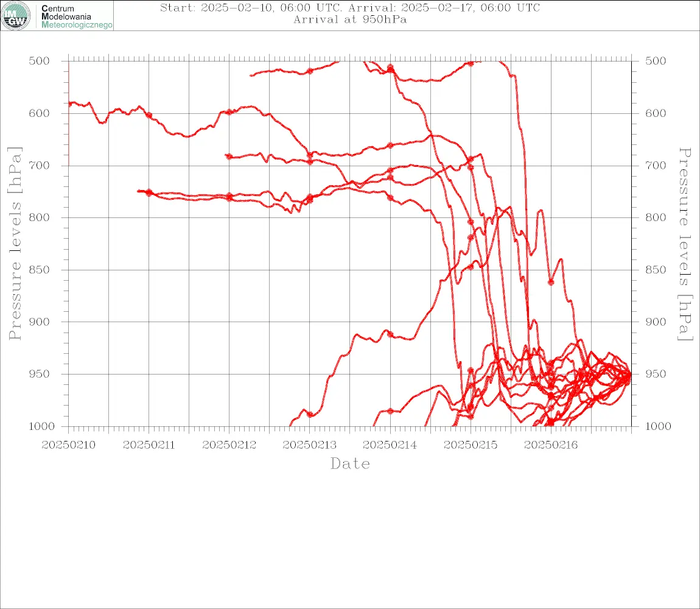Click the left axis 600 label
This screenshot has width=700, height=609.
(x=40, y=113)
